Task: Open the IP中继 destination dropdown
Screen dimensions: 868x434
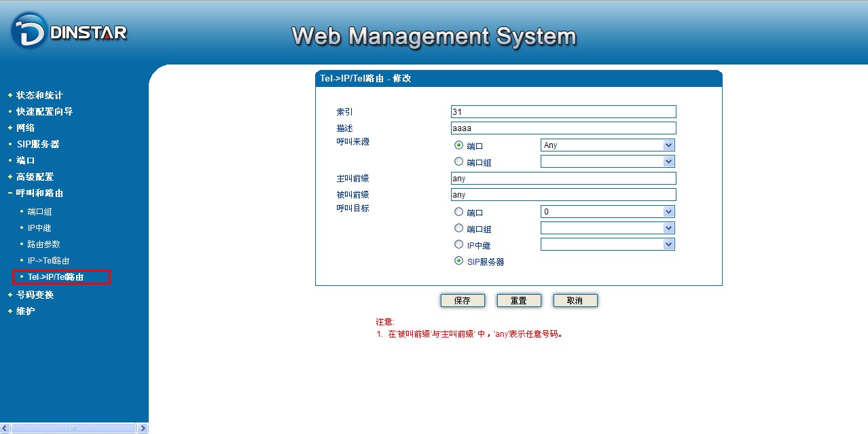Action: point(607,245)
